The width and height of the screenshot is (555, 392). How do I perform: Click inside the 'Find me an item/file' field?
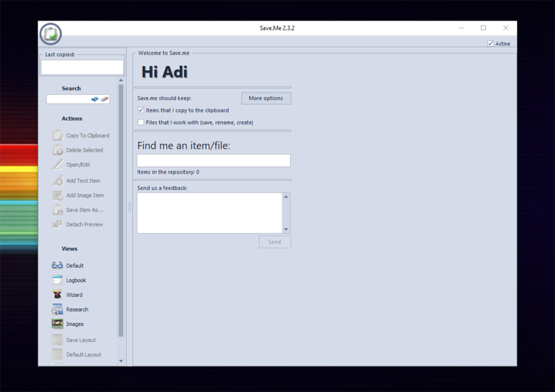coord(213,160)
